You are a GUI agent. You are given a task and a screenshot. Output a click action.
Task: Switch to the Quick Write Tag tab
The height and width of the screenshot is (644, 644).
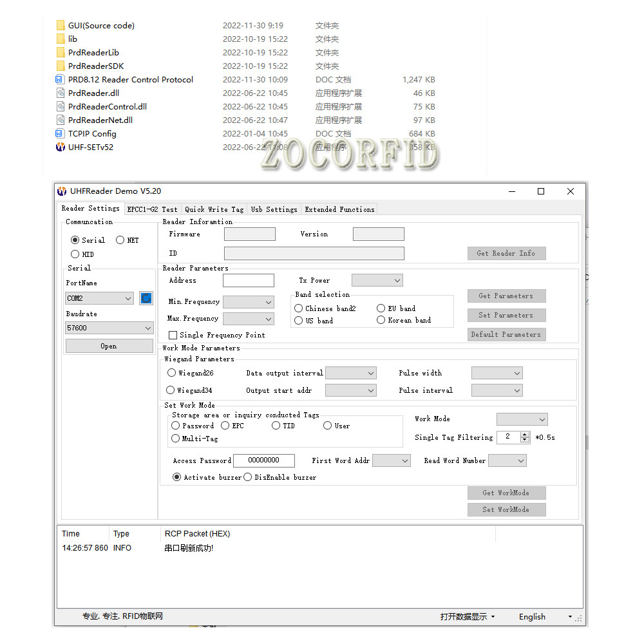[x=214, y=209]
